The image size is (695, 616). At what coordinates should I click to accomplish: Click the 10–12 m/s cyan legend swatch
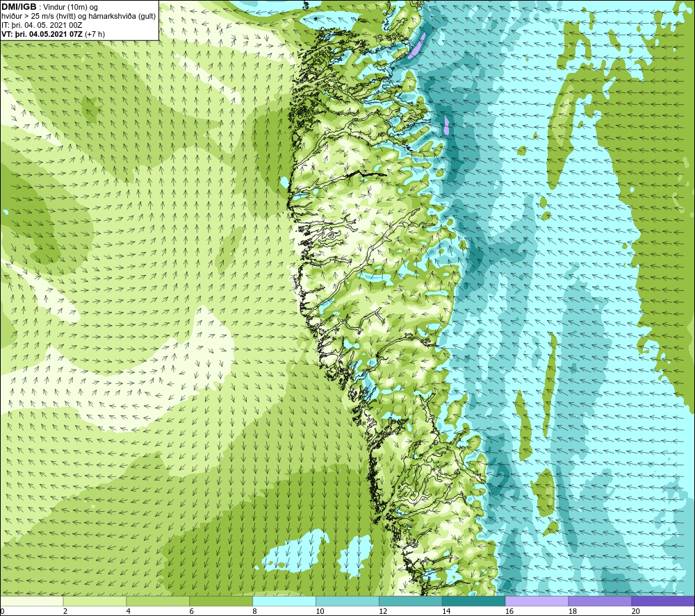pos(347,601)
